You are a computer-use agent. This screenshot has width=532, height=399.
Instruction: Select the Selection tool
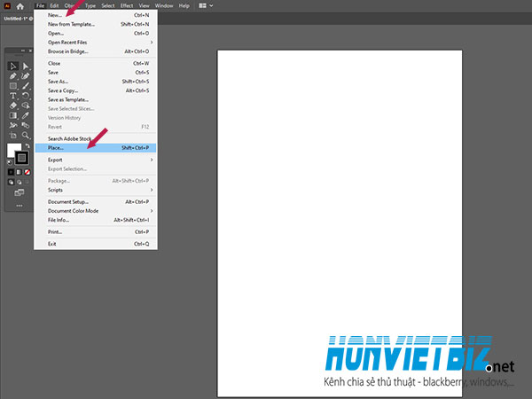[13, 66]
